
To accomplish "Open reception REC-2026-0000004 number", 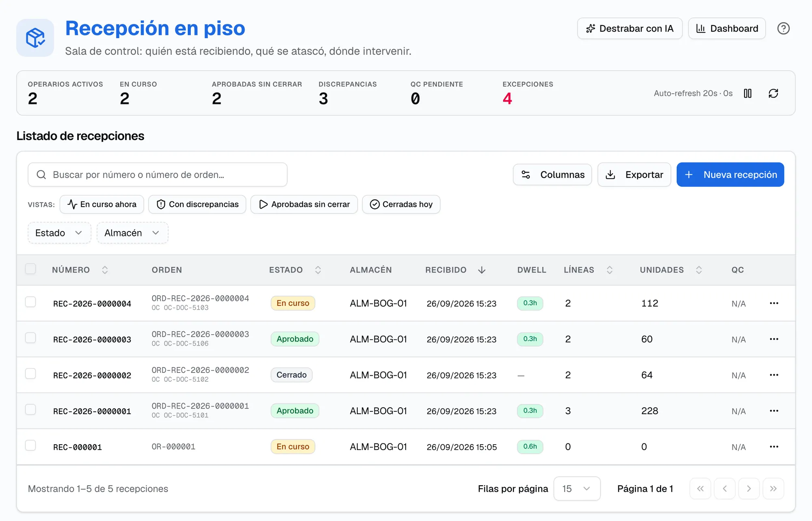I will tap(92, 304).
